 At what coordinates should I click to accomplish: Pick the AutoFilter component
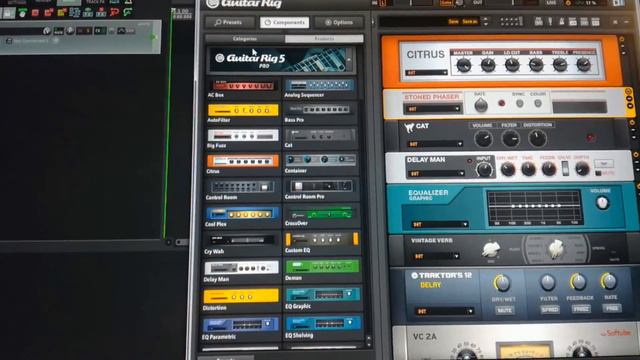(x=243, y=113)
